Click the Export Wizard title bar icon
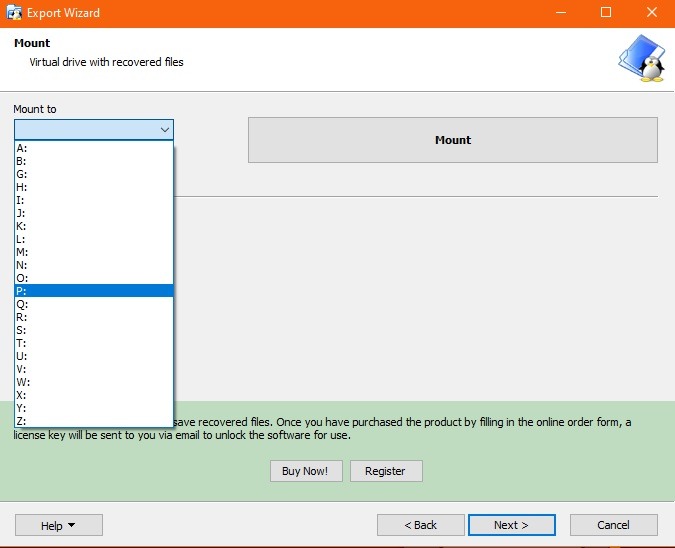Image resolution: width=675 pixels, height=548 pixels. pyautogui.click(x=15, y=13)
